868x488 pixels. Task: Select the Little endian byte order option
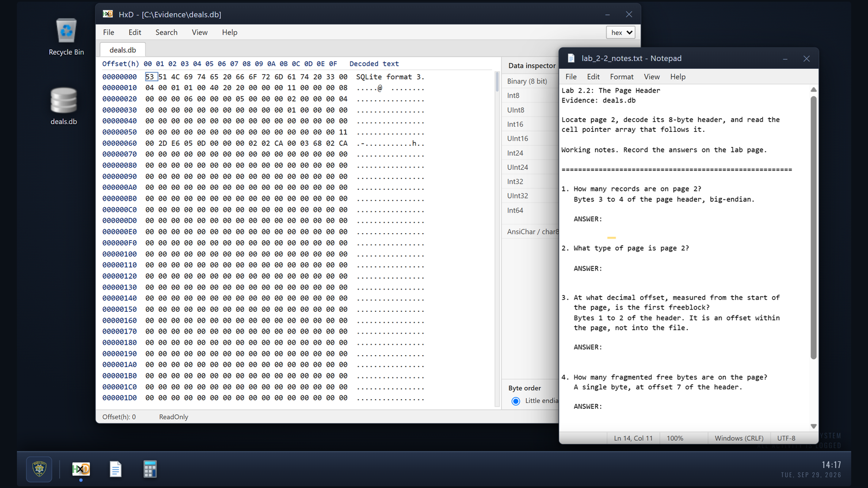(516, 401)
